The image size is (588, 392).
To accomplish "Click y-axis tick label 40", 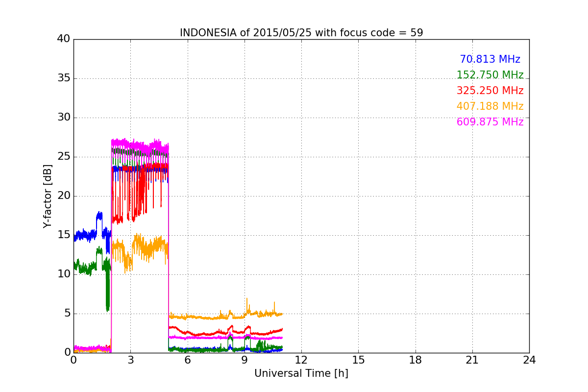I will [x=64, y=39].
